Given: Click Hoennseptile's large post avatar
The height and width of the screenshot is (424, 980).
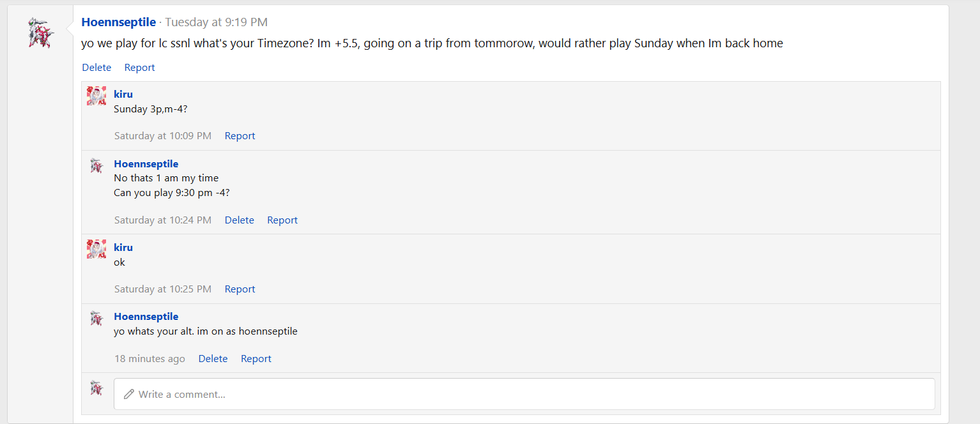Looking at the screenshot, I should tap(42, 33).
